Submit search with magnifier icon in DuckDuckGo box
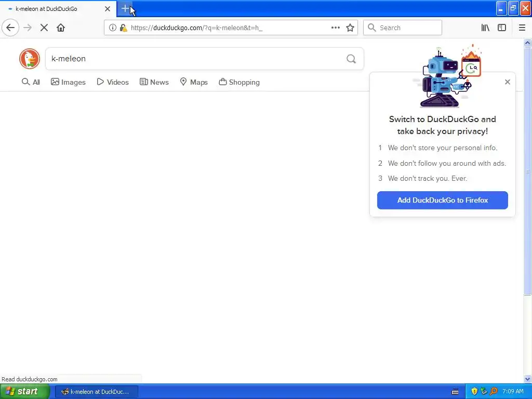The height and width of the screenshot is (399, 532). click(x=351, y=59)
